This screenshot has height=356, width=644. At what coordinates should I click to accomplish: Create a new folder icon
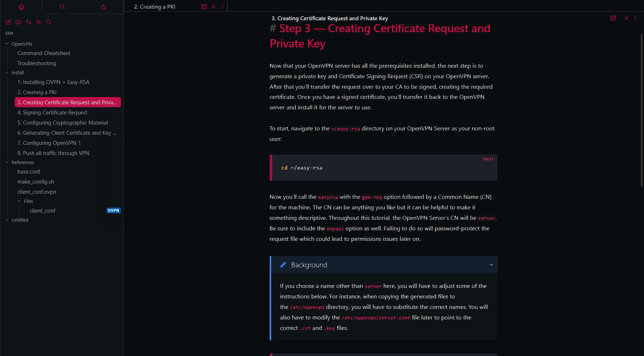pyautogui.click(x=18, y=22)
